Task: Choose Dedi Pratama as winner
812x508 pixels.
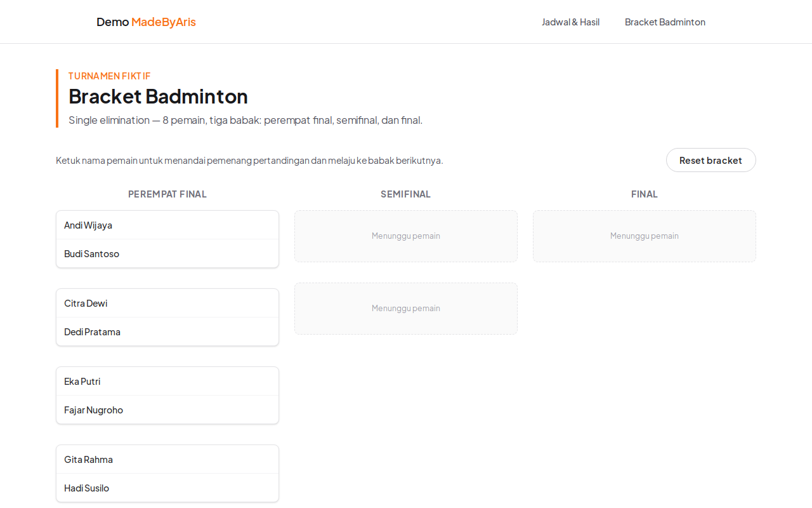Action: pyautogui.click(x=167, y=331)
